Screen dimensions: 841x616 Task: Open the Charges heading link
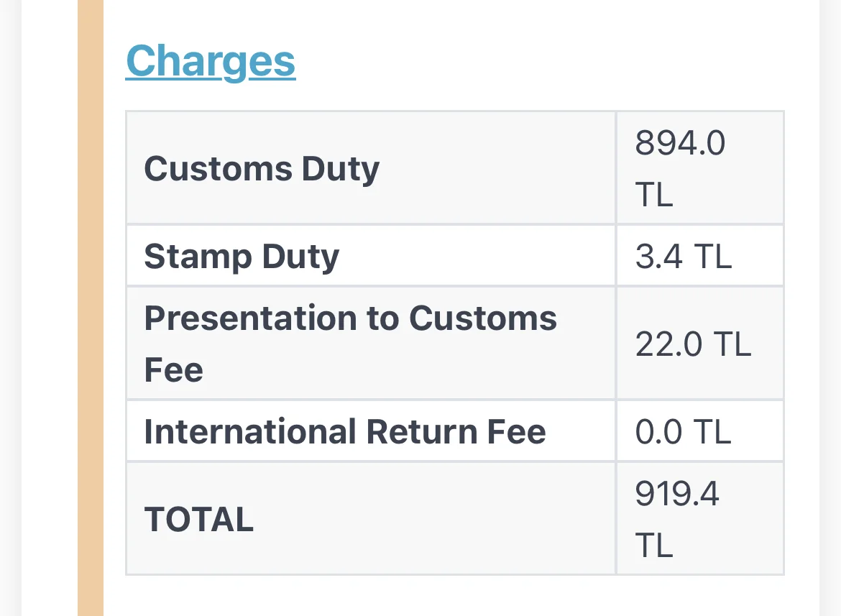[x=211, y=62]
